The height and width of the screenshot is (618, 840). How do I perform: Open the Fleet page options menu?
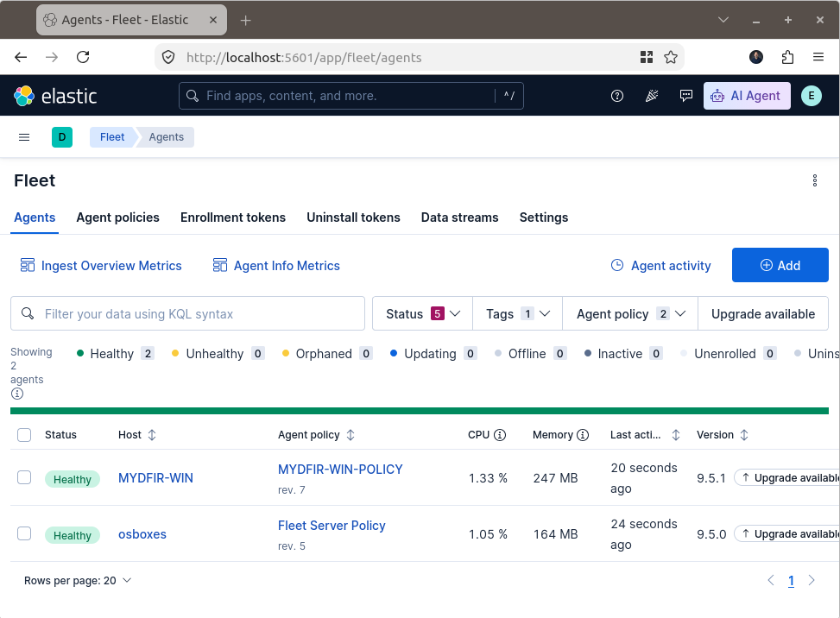coord(815,180)
